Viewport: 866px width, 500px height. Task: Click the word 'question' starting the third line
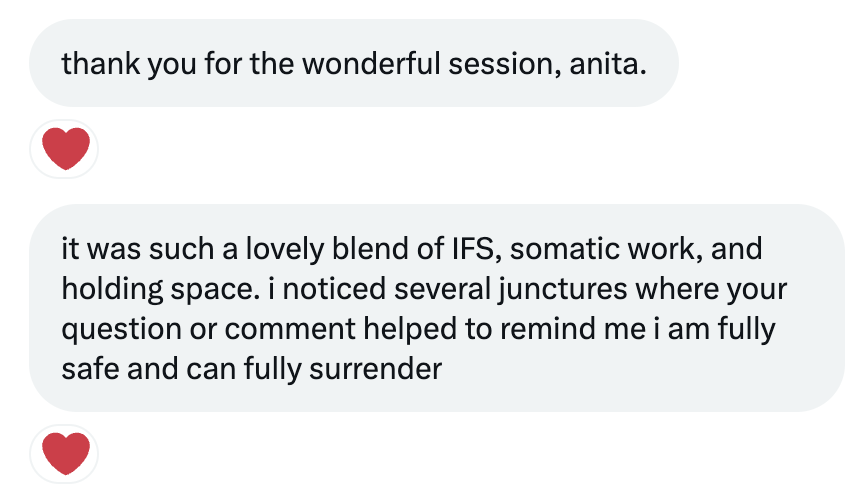tap(122, 330)
